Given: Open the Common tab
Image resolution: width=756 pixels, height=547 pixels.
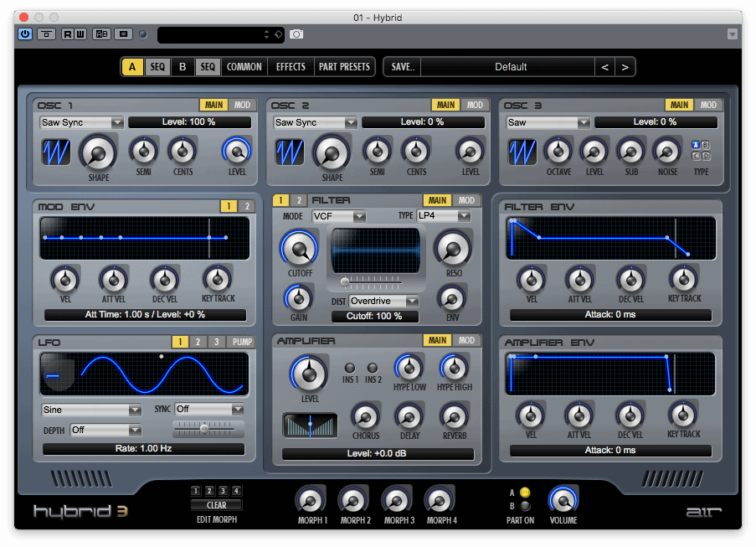Looking at the screenshot, I should pos(244,67).
